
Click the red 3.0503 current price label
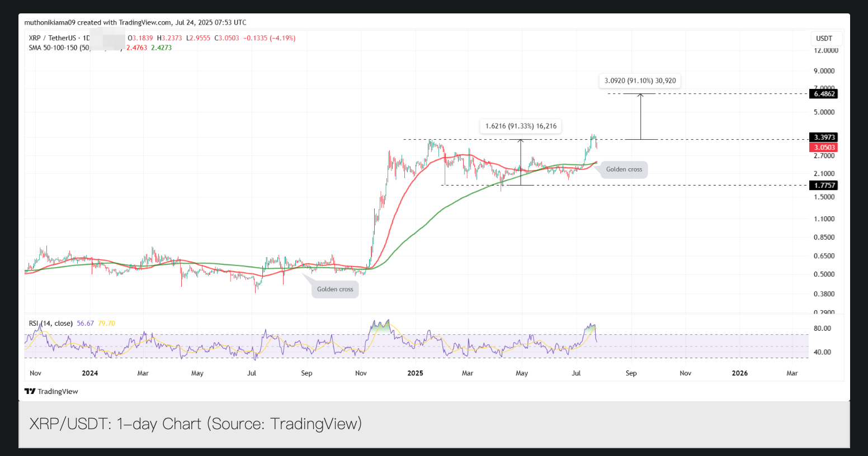click(x=824, y=148)
